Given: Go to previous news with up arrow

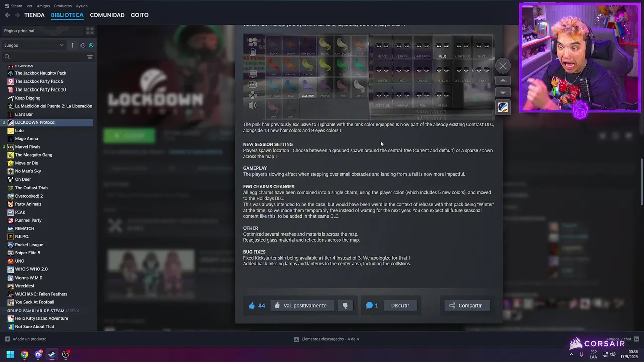Looking at the screenshot, I should 503,80.
